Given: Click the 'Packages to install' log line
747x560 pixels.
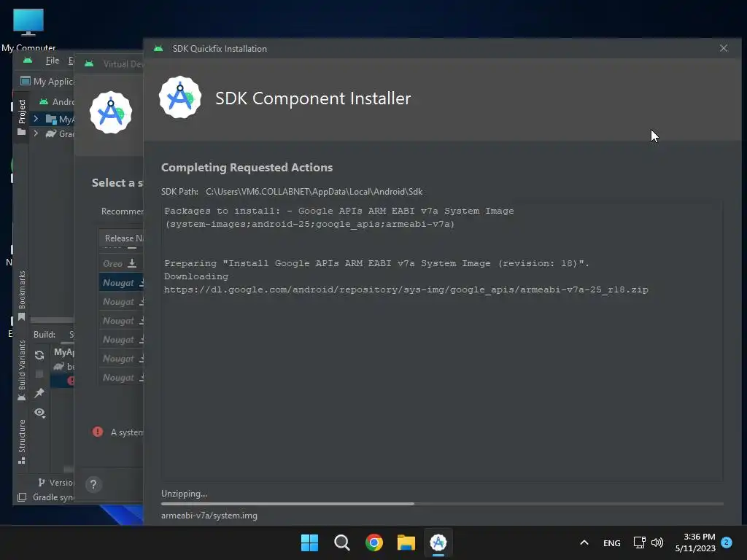Looking at the screenshot, I should tap(339, 211).
